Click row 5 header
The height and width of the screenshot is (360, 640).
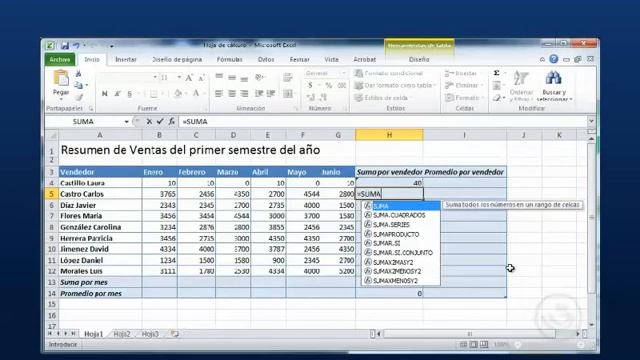point(51,194)
